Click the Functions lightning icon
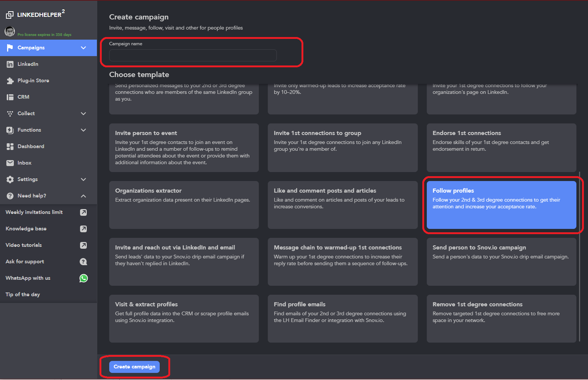The image size is (588, 380). [10, 130]
